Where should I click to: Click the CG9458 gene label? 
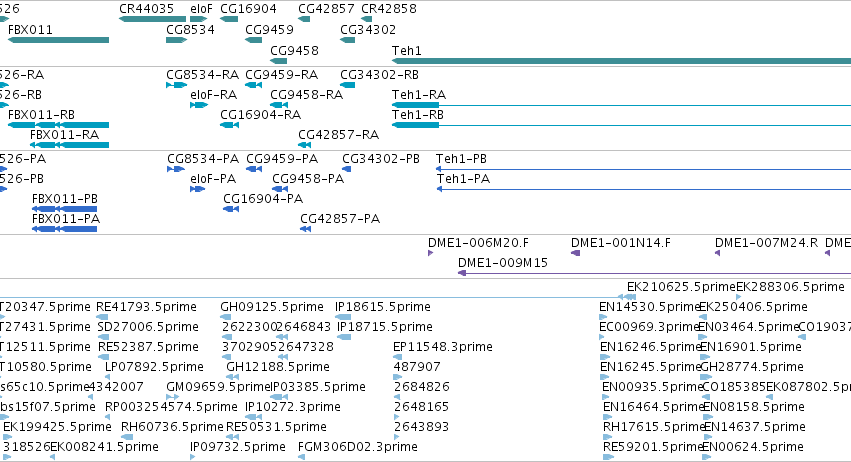[x=294, y=50]
